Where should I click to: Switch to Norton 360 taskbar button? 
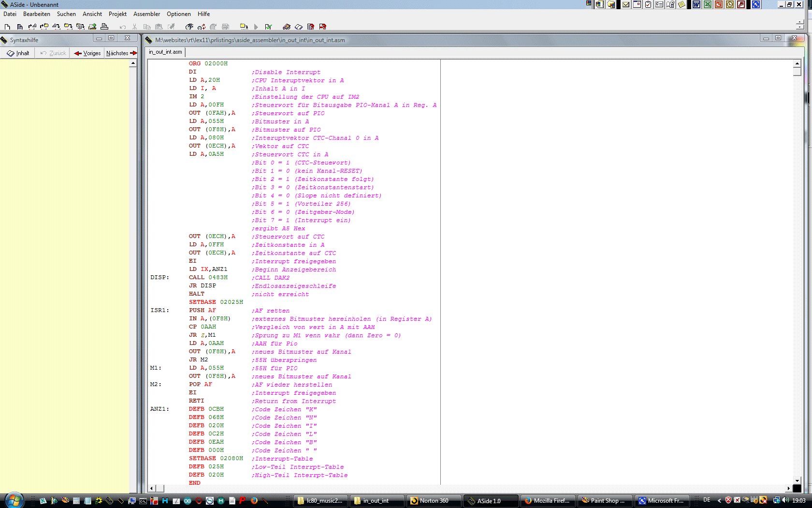pos(434,501)
